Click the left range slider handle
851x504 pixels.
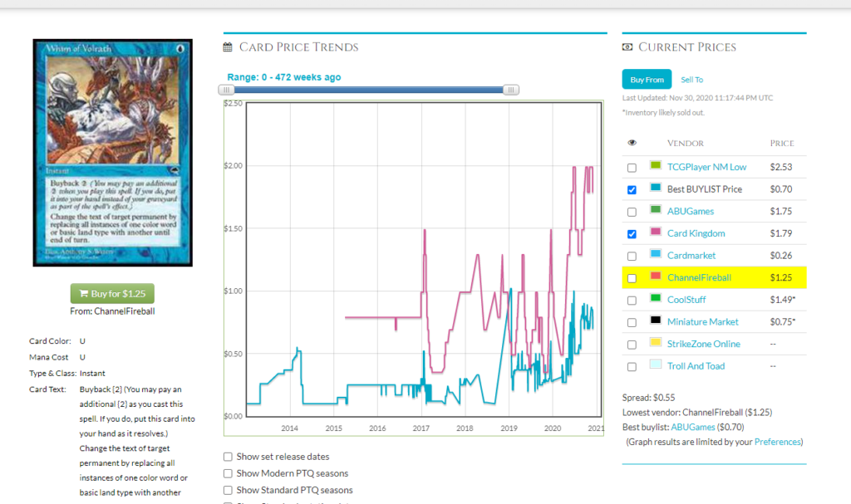pos(226,90)
